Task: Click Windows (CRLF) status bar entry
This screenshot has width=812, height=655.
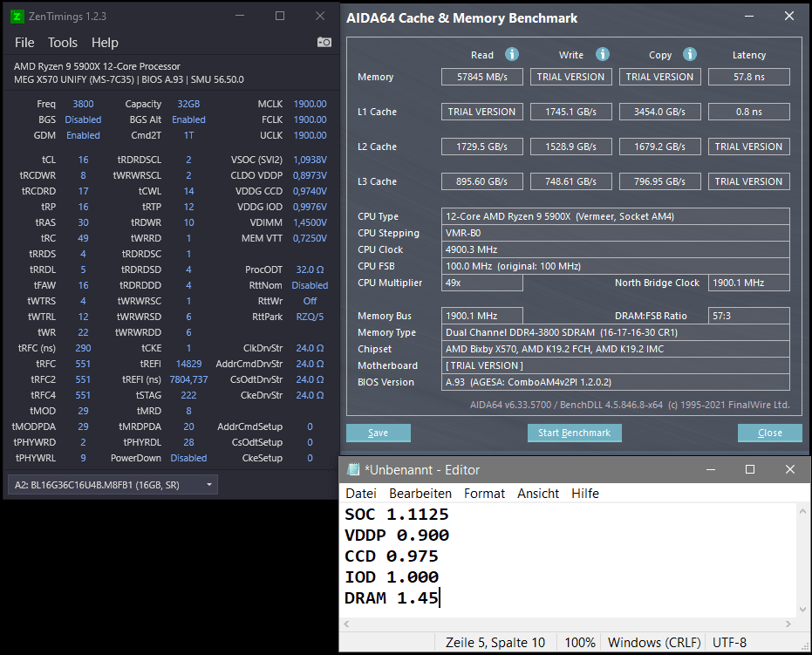Action: coord(654,643)
